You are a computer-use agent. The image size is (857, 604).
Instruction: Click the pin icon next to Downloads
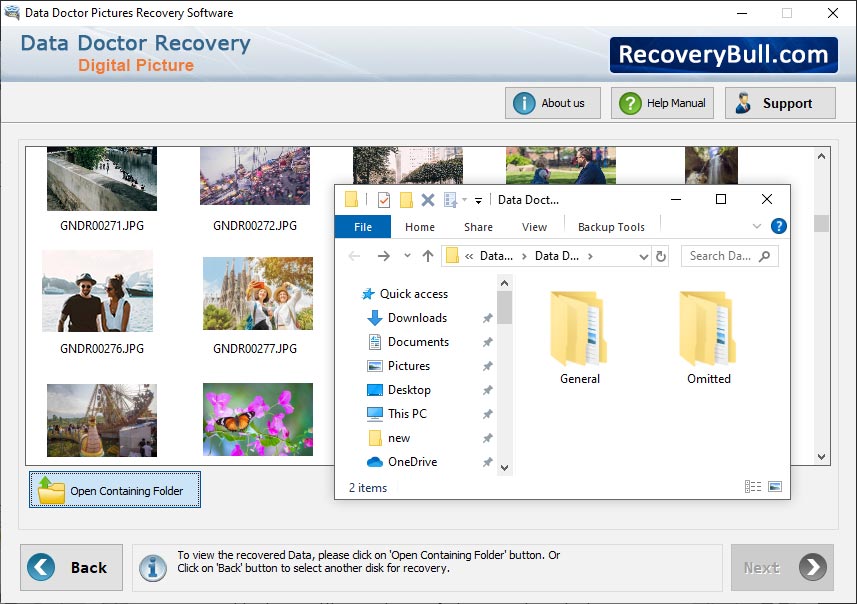[x=488, y=318]
